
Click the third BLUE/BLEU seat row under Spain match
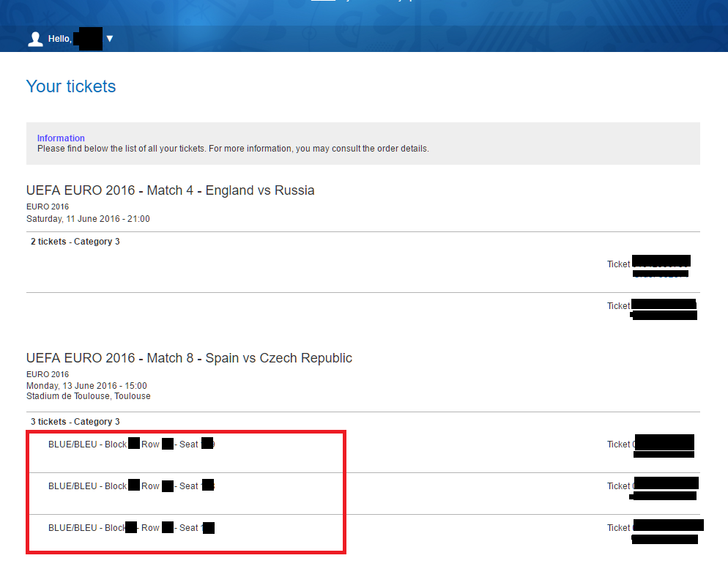coord(131,528)
